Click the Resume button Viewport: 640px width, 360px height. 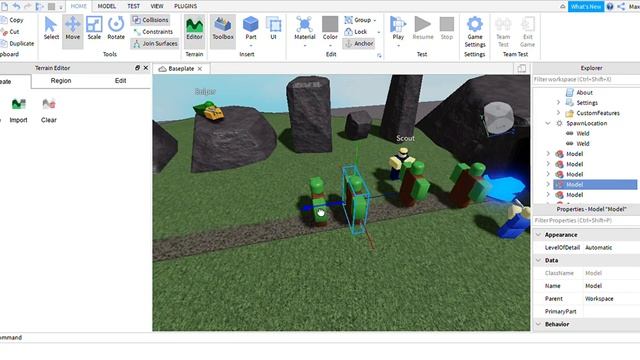[423, 29]
